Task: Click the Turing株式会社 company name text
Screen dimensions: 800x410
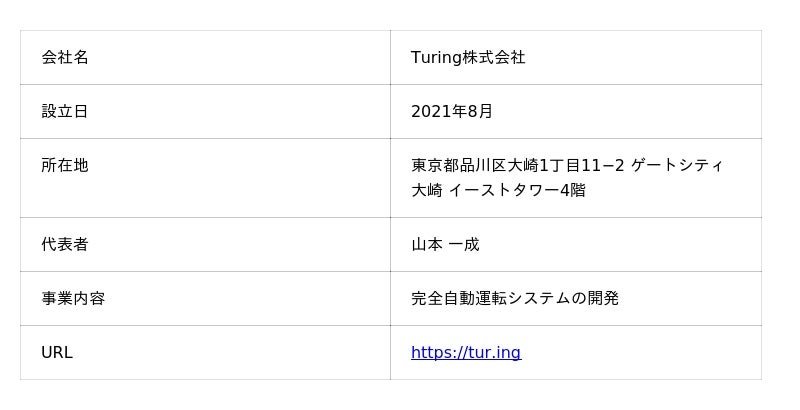Action: coord(468,58)
